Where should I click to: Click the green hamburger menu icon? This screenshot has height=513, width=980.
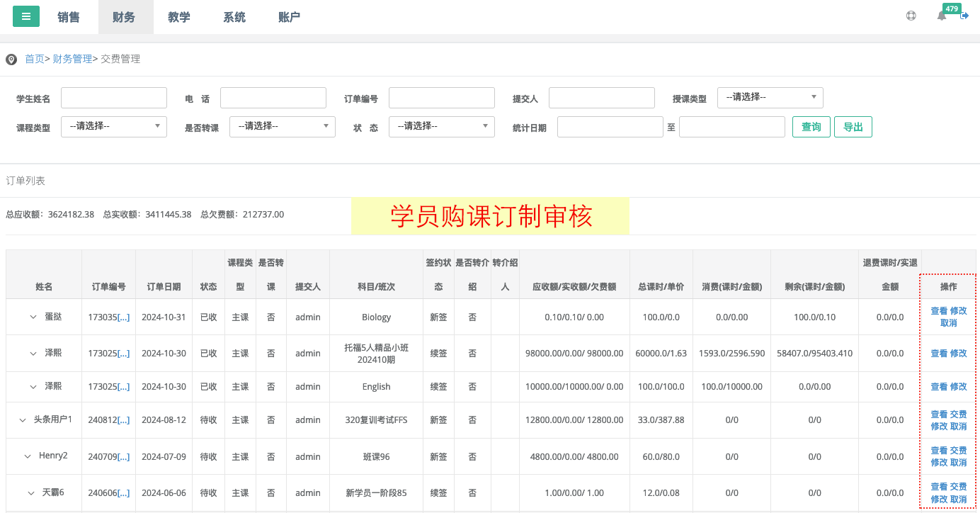pos(26,16)
